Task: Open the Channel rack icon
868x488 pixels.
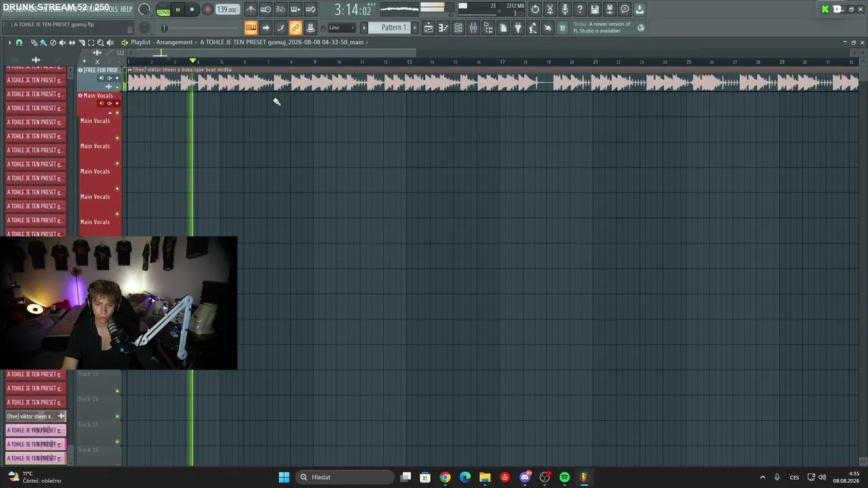Action: point(458,28)
